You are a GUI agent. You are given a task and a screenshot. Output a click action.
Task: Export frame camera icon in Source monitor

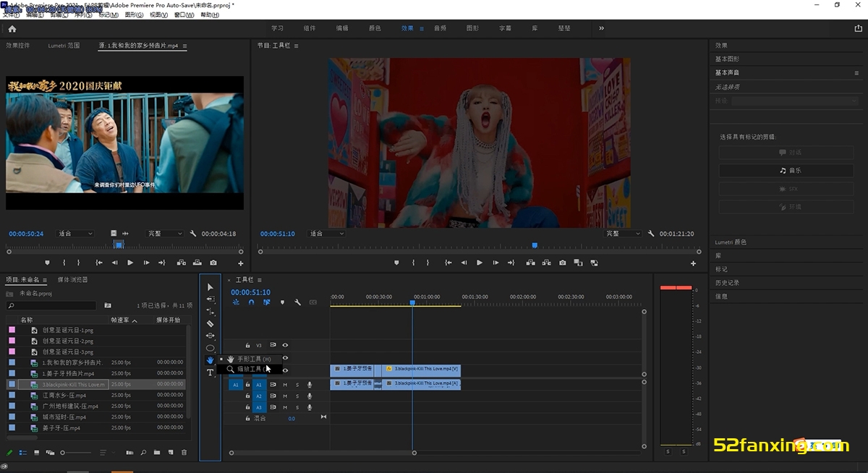(x=213, y=263)
